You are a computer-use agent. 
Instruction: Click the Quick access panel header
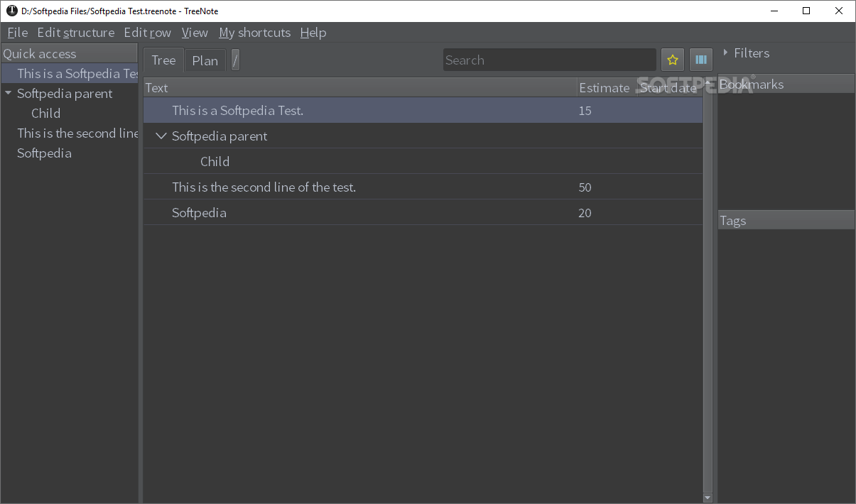[x=69, y=53]
